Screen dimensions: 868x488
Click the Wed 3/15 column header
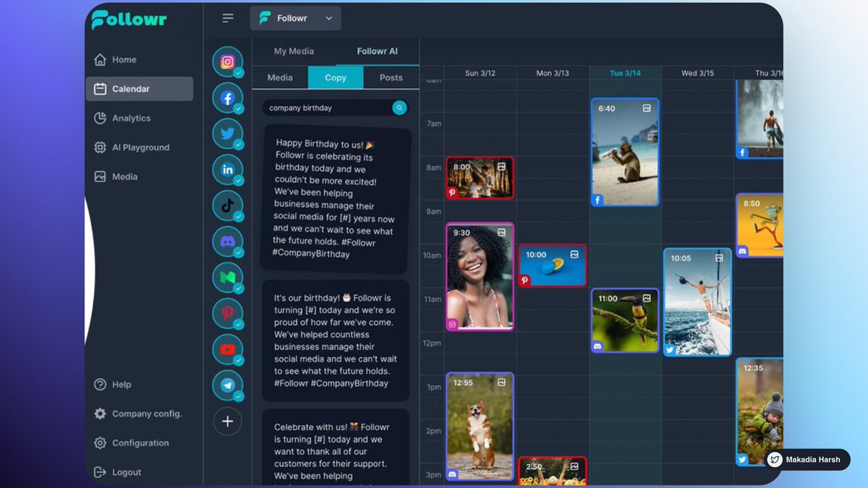697,73
